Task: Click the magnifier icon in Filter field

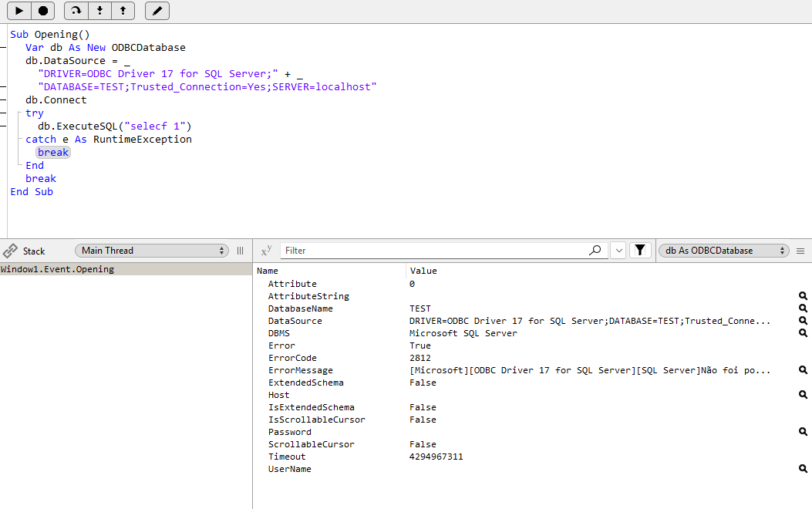Action: tap(595, 251)
